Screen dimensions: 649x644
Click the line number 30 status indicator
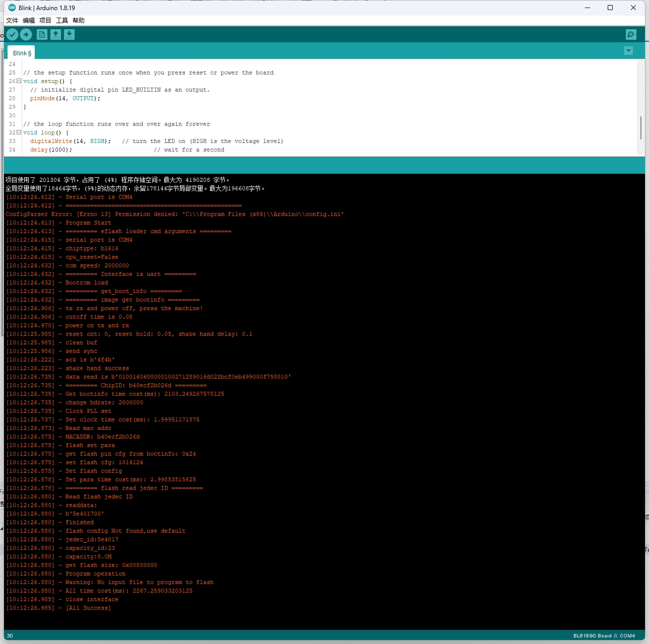coord(10,635)
